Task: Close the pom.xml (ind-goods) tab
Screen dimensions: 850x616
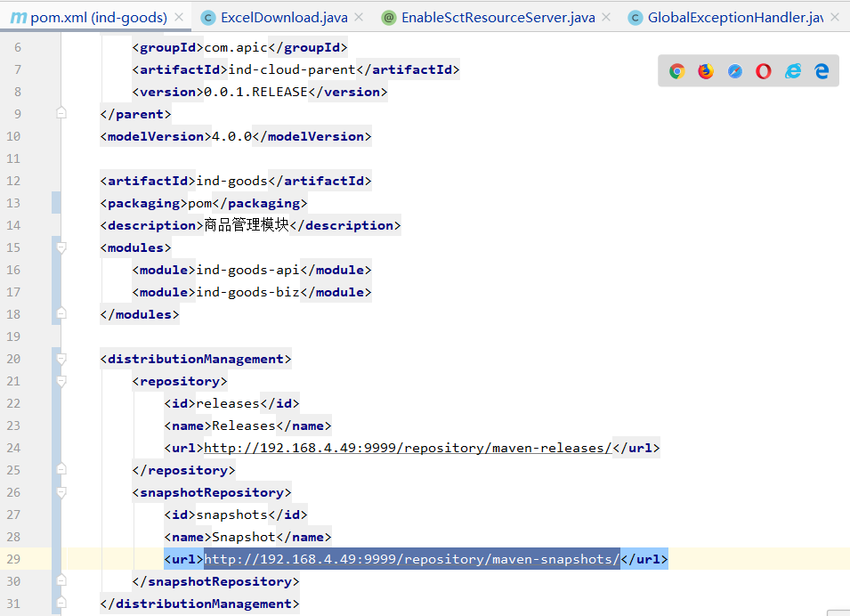Action: 179,17
